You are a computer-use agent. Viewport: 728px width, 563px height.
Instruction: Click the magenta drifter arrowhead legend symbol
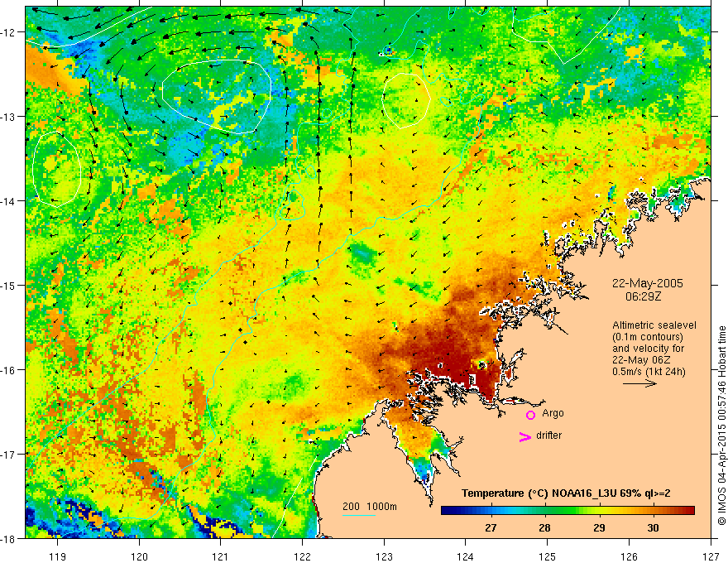(524, 436)
